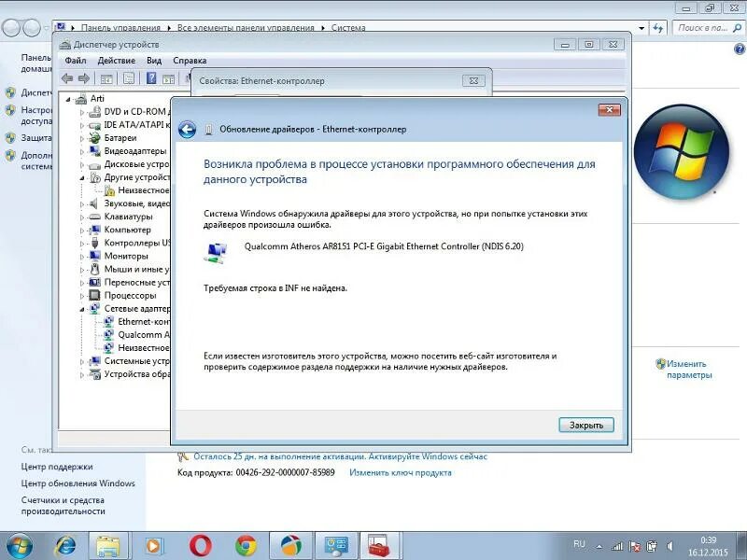Click the RU language indicator
747x560 pixels.
pos(579,544)
